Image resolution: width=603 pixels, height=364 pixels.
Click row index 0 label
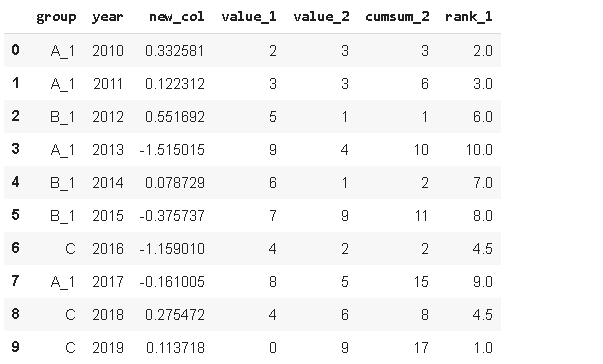click(x=15, y=50)
